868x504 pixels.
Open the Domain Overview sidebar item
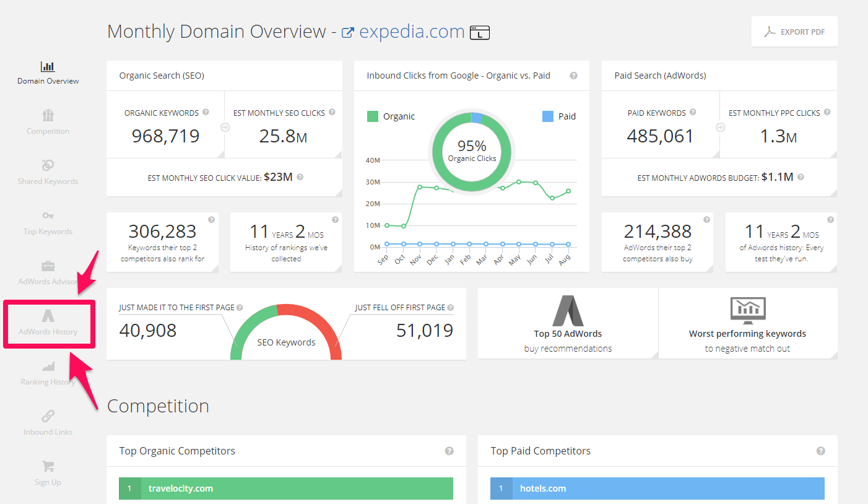[x=48, y=72]
